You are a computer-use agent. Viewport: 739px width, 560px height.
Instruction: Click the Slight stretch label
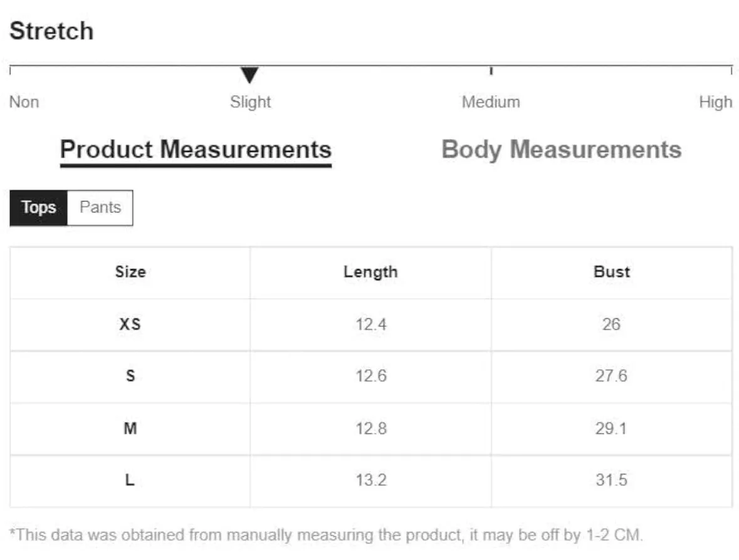point(250,101)
